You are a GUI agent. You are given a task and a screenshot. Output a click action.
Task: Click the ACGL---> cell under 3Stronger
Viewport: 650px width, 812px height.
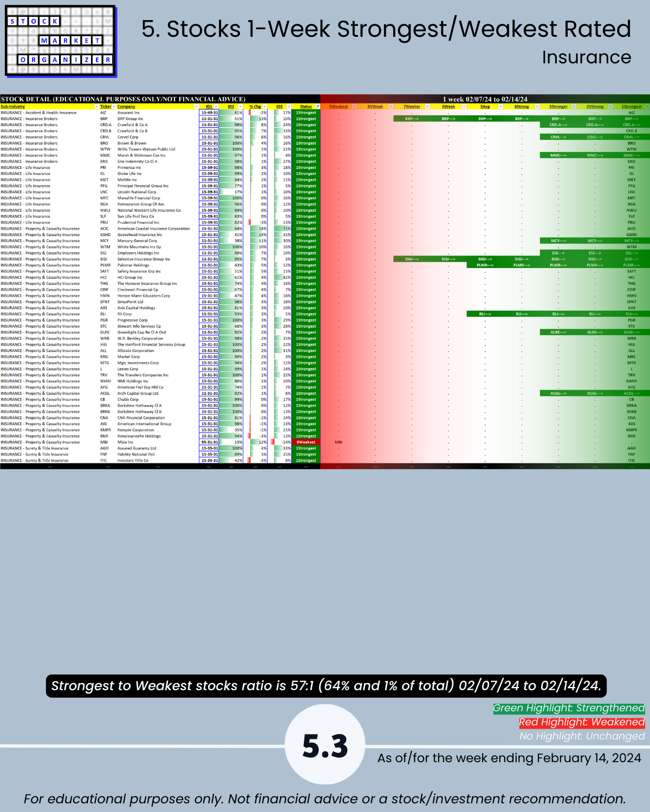(x=558, y=394)
